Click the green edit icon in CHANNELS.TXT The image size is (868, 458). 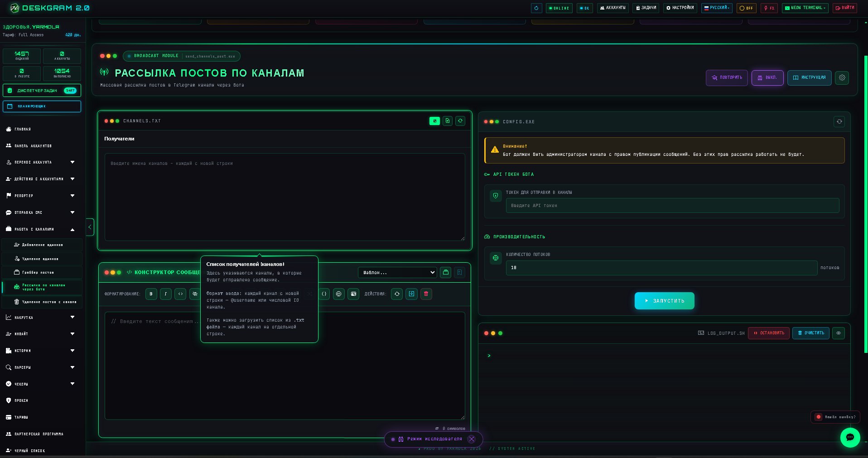point(434,121)
